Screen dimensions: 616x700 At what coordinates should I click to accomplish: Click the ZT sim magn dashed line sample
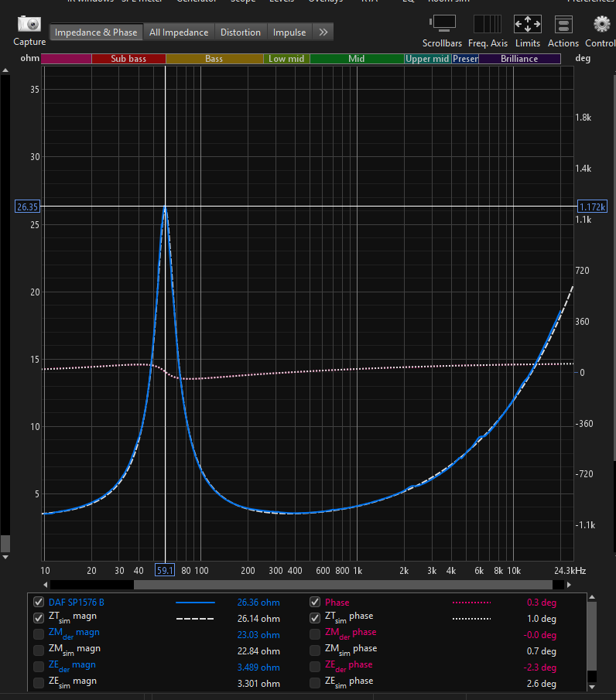[x=195, y=619]
